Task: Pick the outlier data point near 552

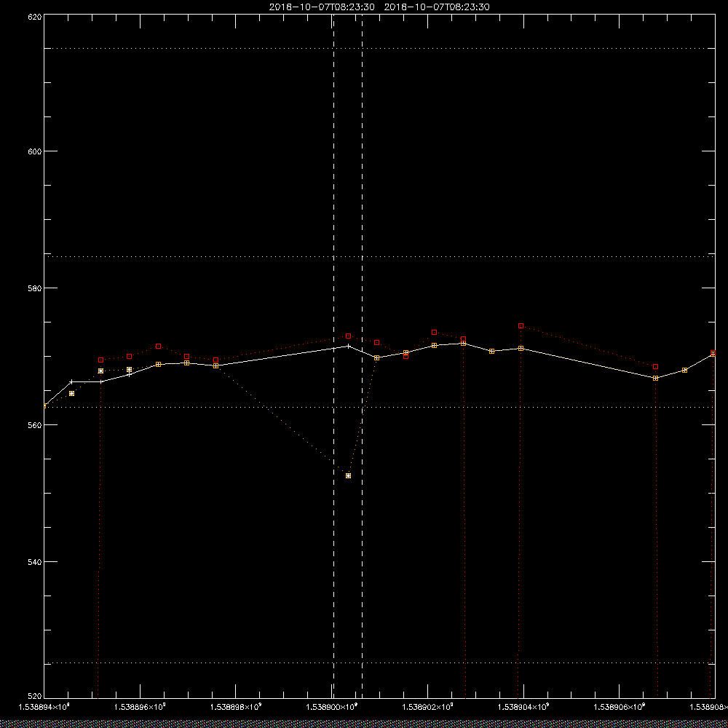Action: [x=348, y=476]
